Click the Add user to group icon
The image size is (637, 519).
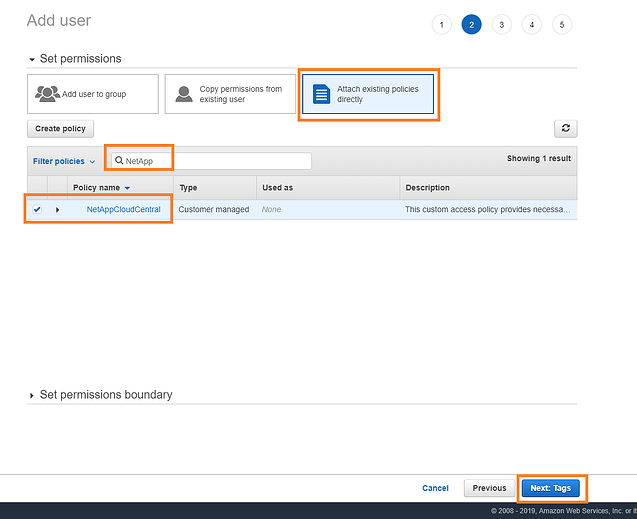pos(47,94)
